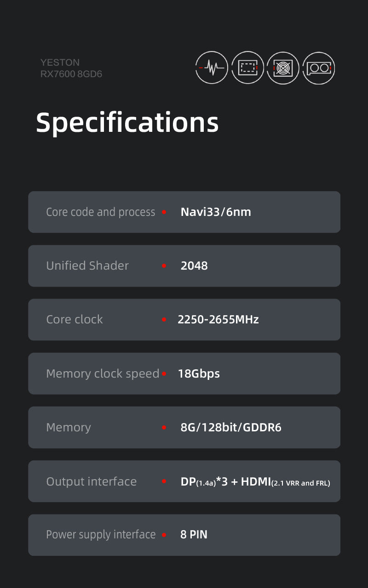
Task: Click the 2048 shader count value
Action: coord(194,266)
